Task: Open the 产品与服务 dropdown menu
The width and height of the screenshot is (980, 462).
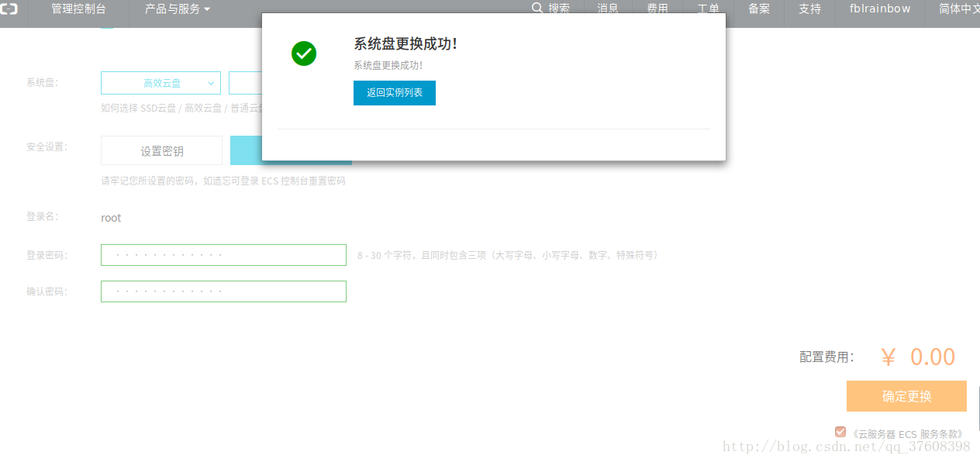Action: pyautogui.click(x=178, y=9)
